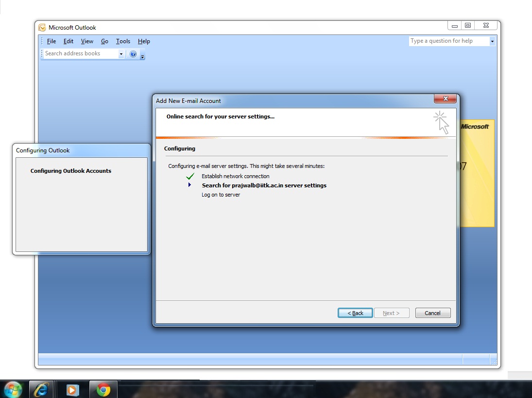Open the Go menu
This screenshot has width=532, height=398.
click(x=104, y=41)
